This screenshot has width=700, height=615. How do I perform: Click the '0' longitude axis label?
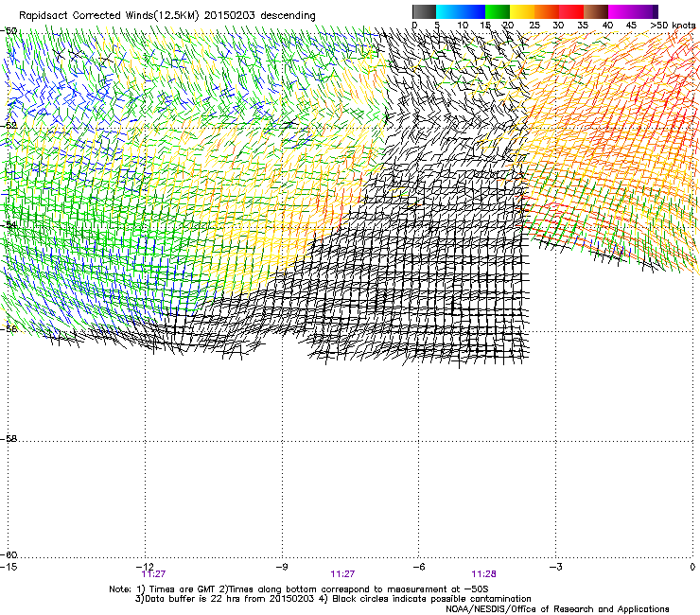pos(692,567)
